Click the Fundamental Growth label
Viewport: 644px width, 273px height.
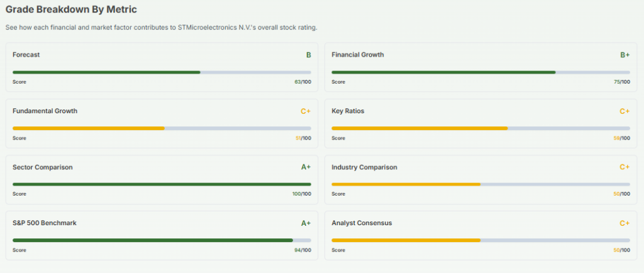click(45, 111)
